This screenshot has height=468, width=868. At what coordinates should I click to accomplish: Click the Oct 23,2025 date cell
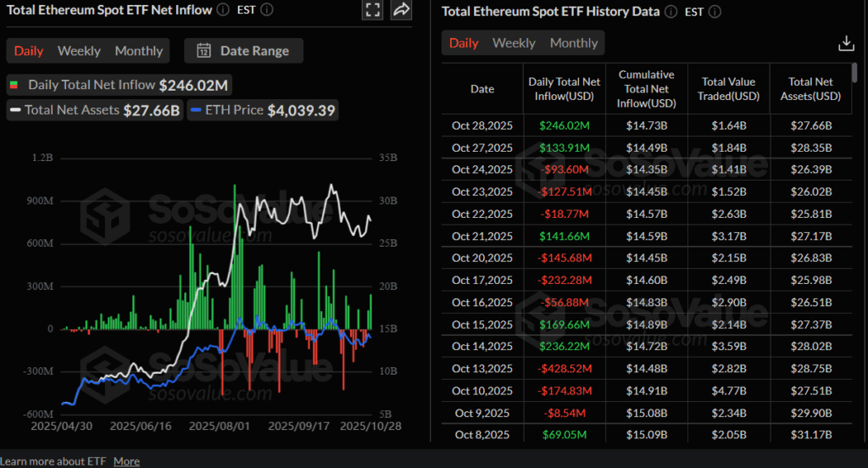pos(482,192)
